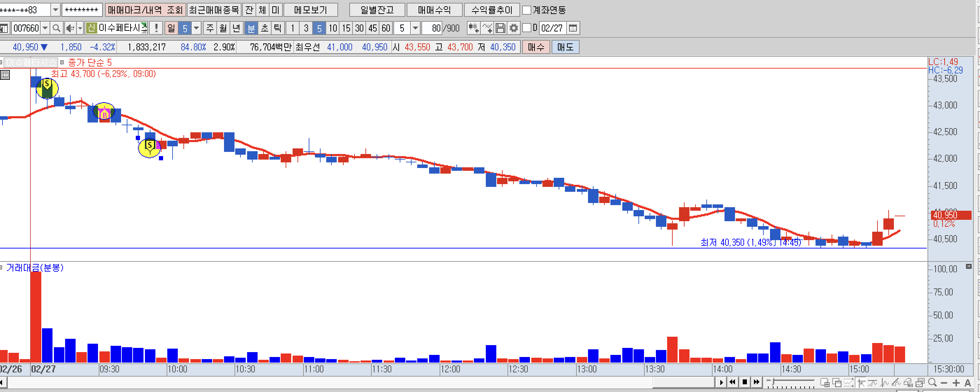Click the add line chart overlay icon
This screenshot has width=980, height=392.
coord(487,28)
